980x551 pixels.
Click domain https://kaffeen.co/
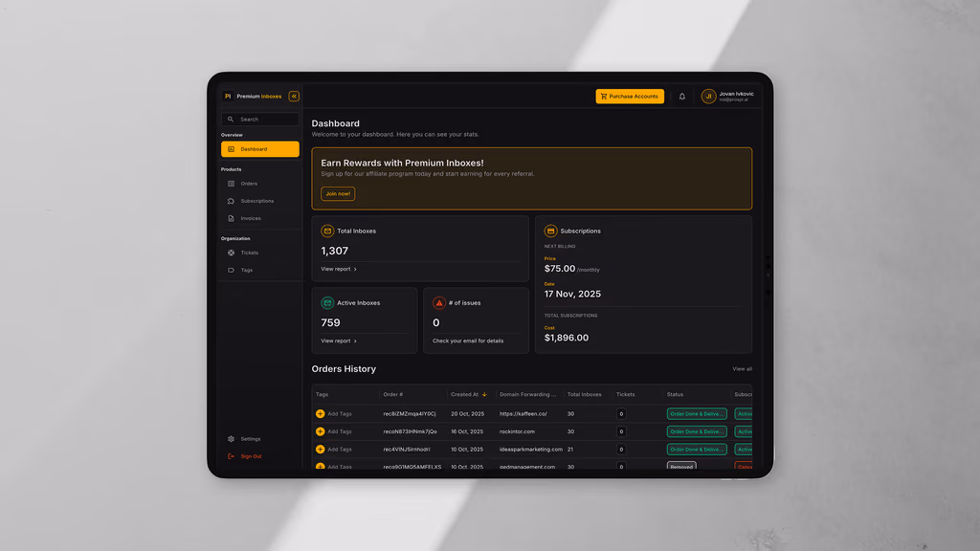523,413
